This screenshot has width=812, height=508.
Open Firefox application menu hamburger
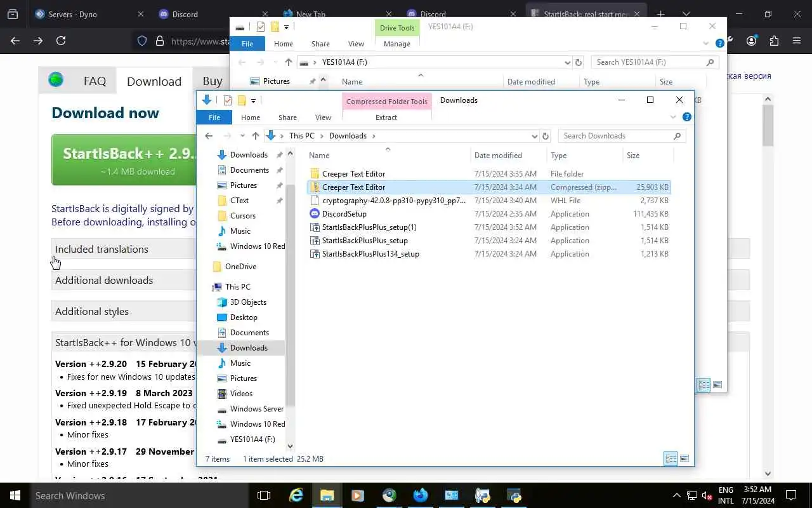click(797, 41)
